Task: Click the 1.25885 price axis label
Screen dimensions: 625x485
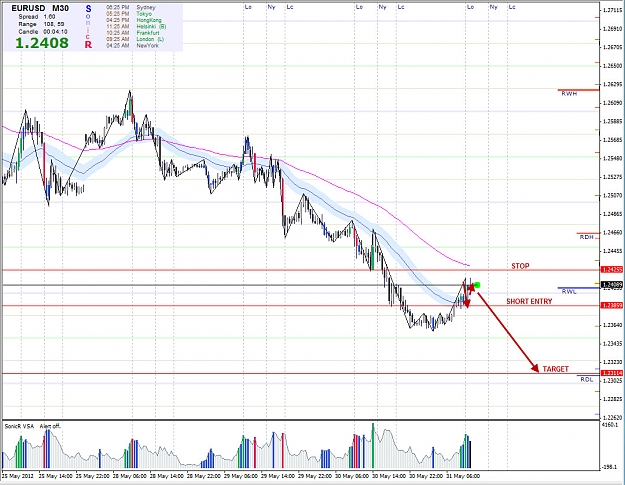Action: click(612, 121)
